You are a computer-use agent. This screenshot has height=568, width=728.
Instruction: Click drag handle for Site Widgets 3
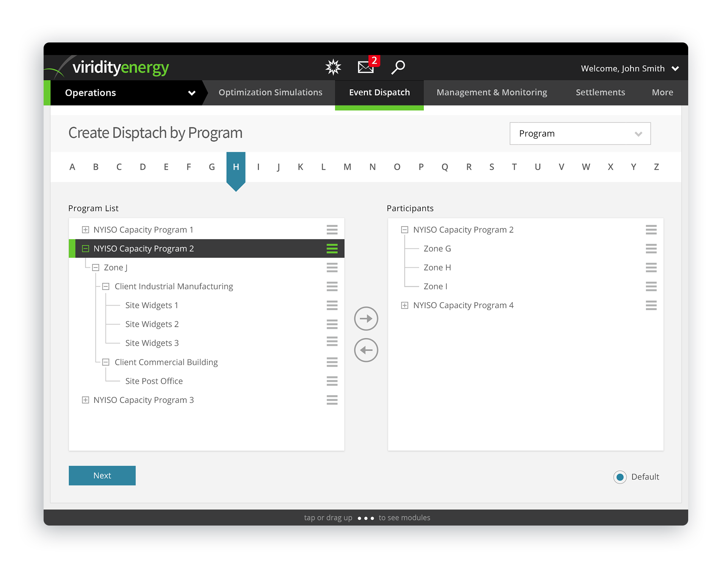coord(332,341)
